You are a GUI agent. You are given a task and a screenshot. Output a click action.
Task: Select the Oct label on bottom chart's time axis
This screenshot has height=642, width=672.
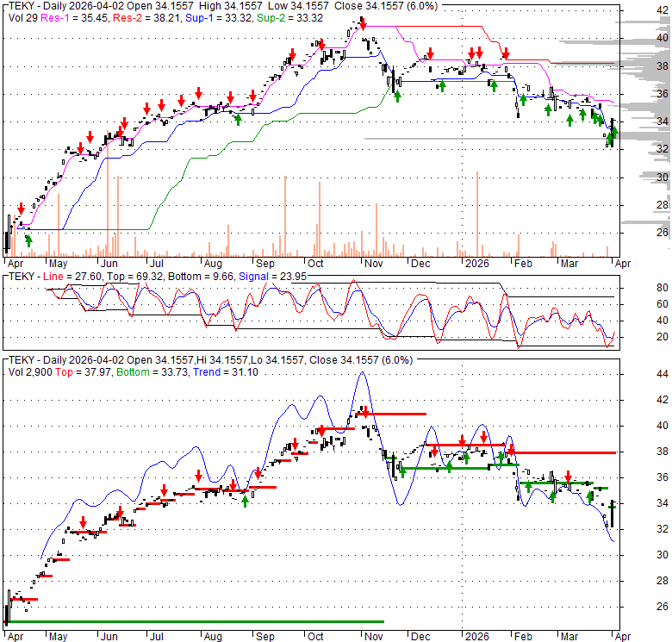[x=316, y=638]
